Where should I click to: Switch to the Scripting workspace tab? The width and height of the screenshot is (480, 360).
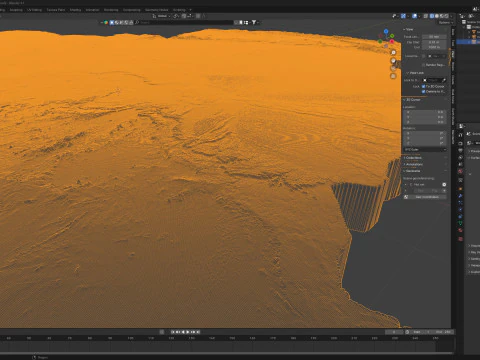click(179, 10)
